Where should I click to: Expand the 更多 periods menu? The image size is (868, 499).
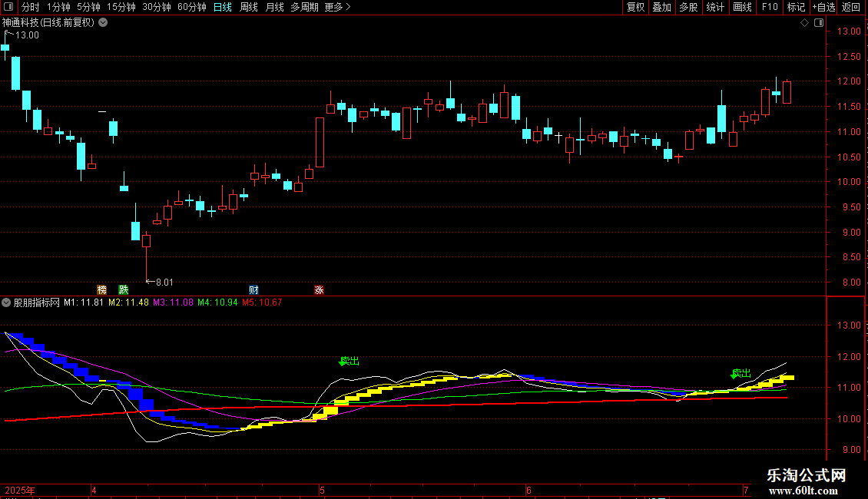(x=337, y=7)
